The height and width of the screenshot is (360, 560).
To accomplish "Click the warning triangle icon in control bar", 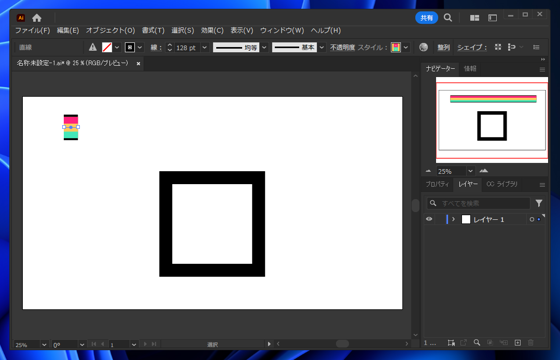I will [x=93, y=47].
